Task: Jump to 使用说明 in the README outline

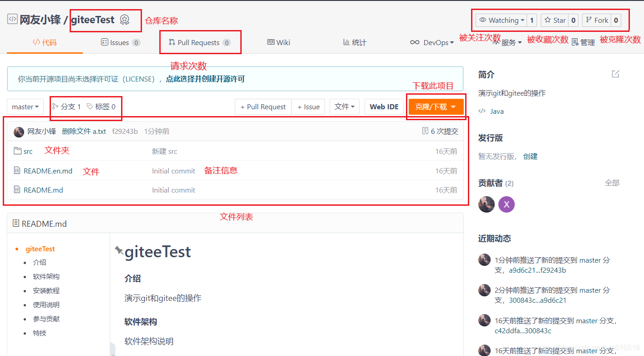Action: click(46, 305)
